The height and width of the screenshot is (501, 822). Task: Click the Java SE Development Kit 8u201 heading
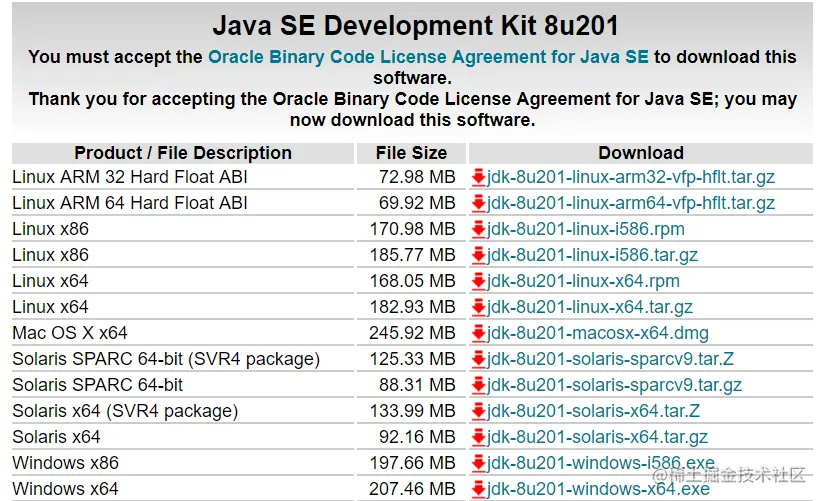click(415, 26)
